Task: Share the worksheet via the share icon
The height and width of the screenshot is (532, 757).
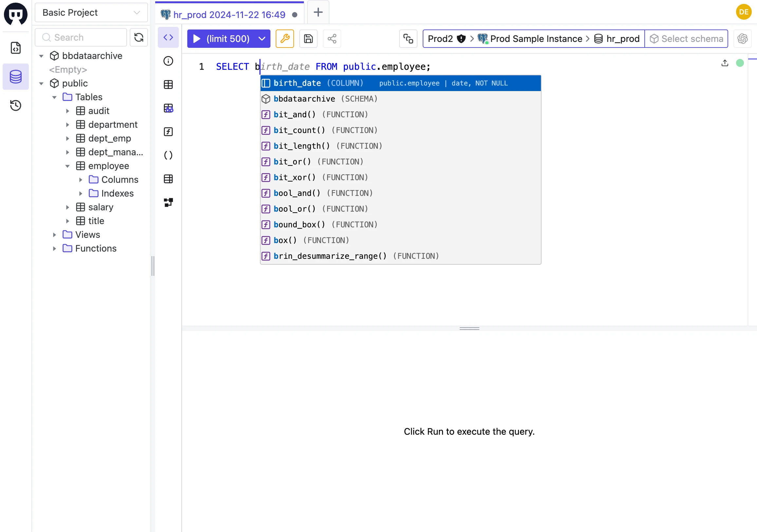Action: coord(332,39)
